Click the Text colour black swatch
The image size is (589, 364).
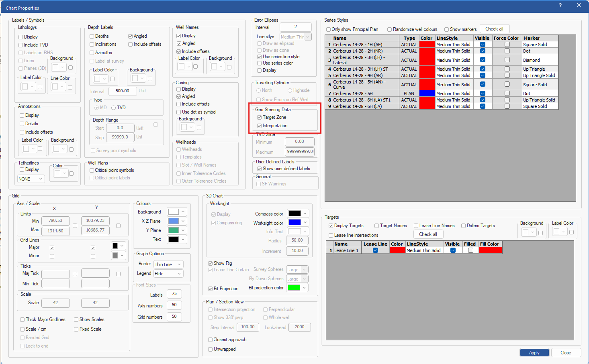pos(173,240)
